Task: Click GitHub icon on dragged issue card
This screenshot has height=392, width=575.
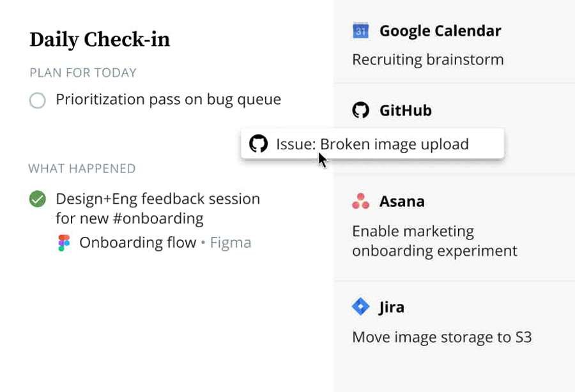Action: [258, 144]
